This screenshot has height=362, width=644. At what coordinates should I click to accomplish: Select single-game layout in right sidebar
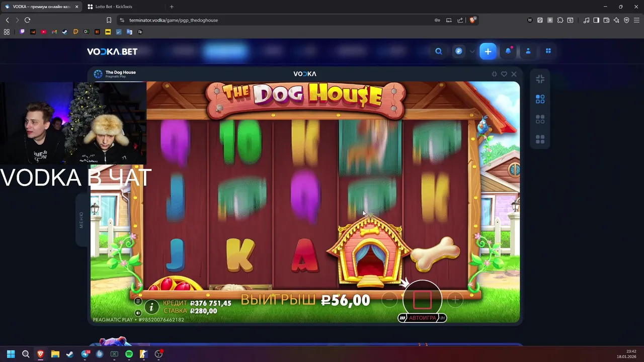click(x=540, y=100)
